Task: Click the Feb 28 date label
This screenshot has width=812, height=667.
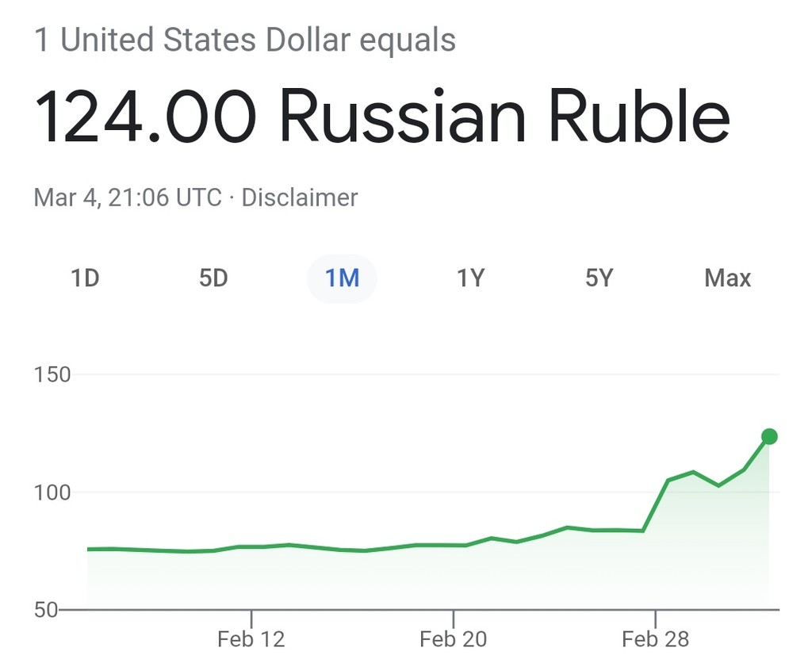Action: click(x=656, y=639)
